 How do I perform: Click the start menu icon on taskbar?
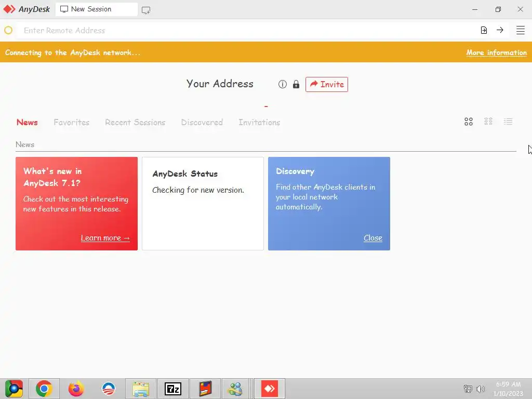[14, 389]
